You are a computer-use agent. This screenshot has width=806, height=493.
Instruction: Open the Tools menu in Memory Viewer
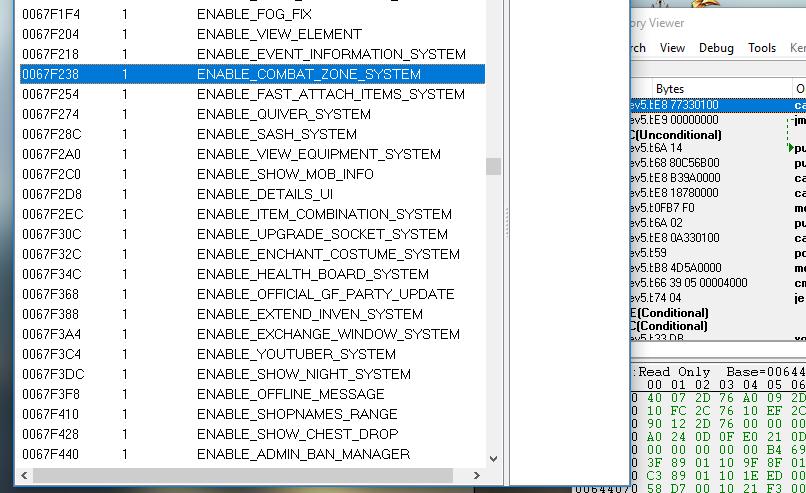point(762,48)
